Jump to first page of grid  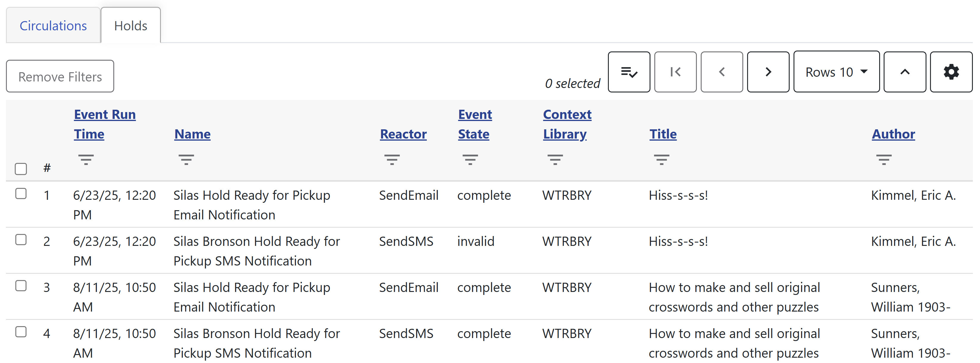coord(675,72)
